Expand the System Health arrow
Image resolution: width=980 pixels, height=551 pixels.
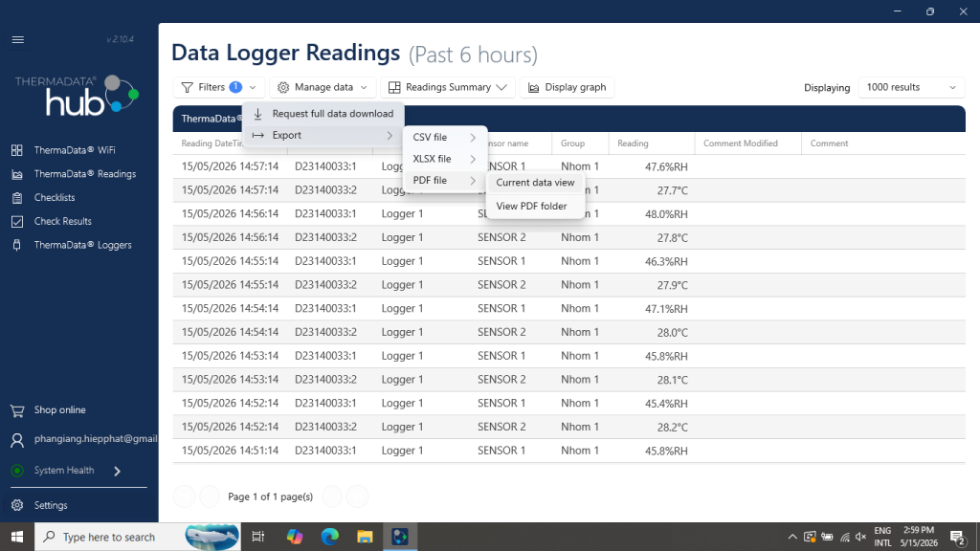click(x=117, y=471)
